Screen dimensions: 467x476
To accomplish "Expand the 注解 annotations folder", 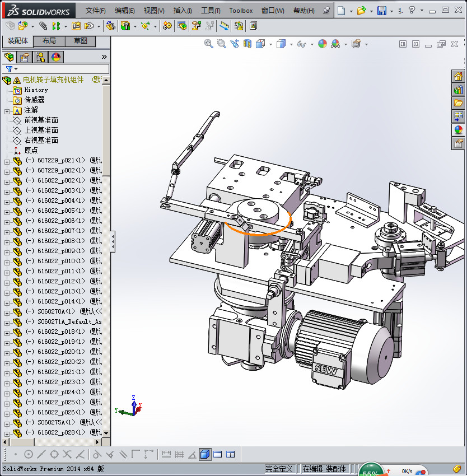I will pyautogui.click(x=7, y=110).
